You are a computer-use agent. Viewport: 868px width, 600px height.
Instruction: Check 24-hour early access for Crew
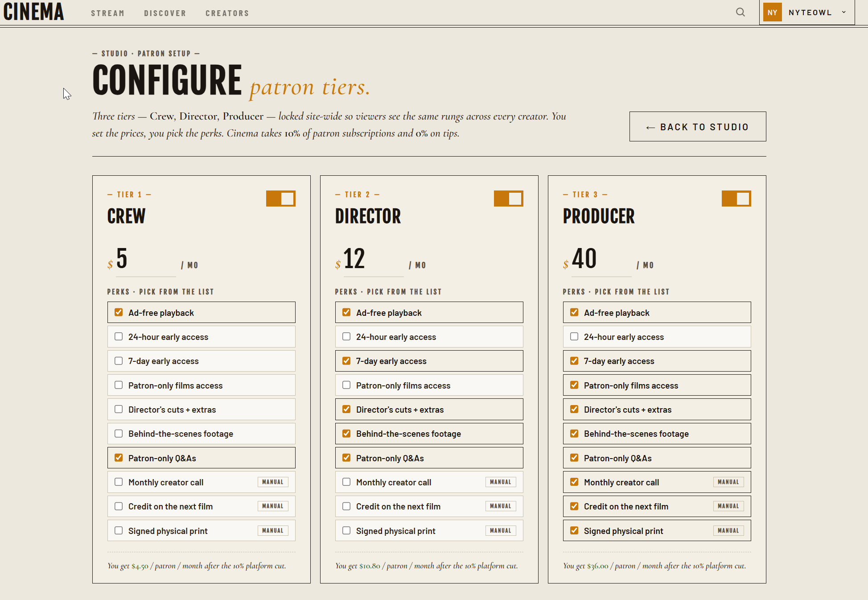[119, 336]
